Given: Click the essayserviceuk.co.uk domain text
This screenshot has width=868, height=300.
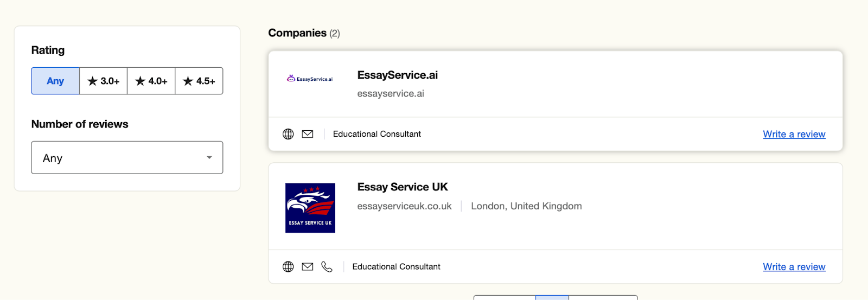Looking at the screenshot, I should click(x=404, y=206).
